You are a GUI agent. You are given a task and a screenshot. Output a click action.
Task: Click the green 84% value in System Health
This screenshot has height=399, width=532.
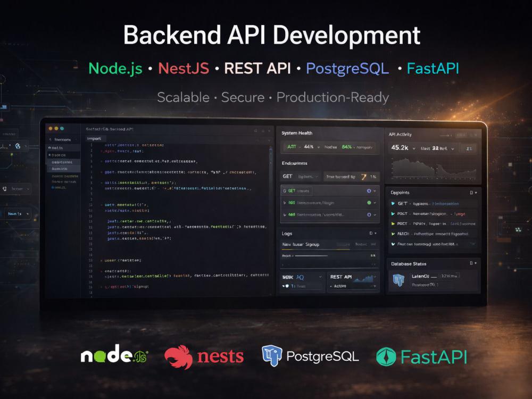[346, 147]
